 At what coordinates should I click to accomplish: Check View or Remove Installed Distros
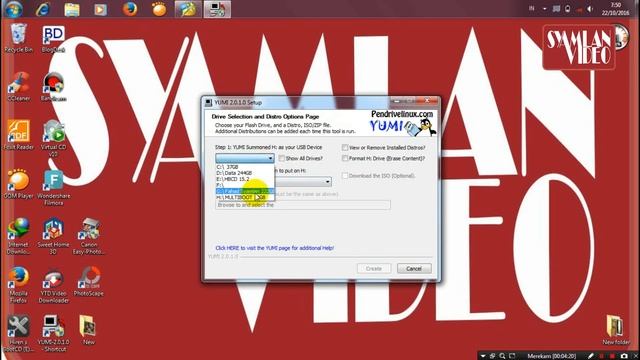pyautogui.click(x=345, y=147)
